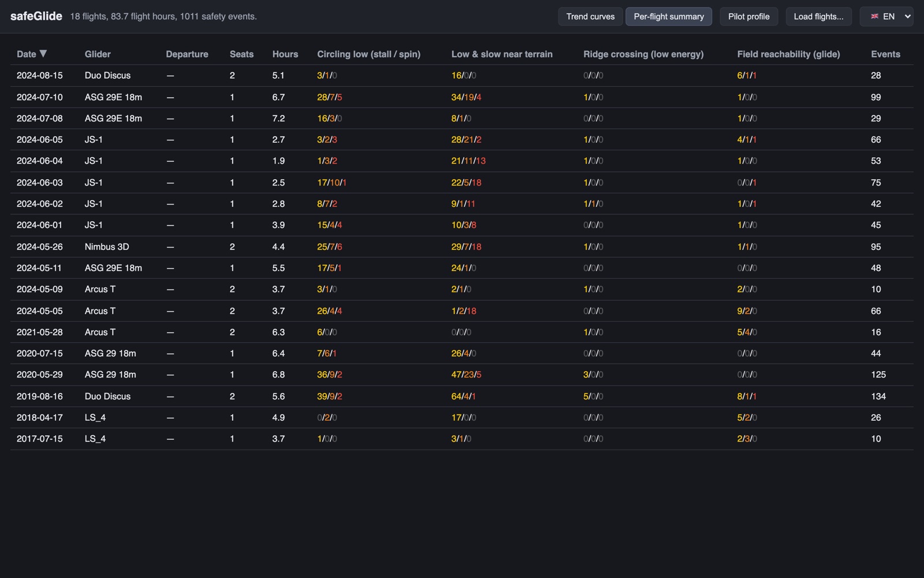This screenshot has height=578, width=924.
Task: Open the Trend curves view
Action: point(590,16)
